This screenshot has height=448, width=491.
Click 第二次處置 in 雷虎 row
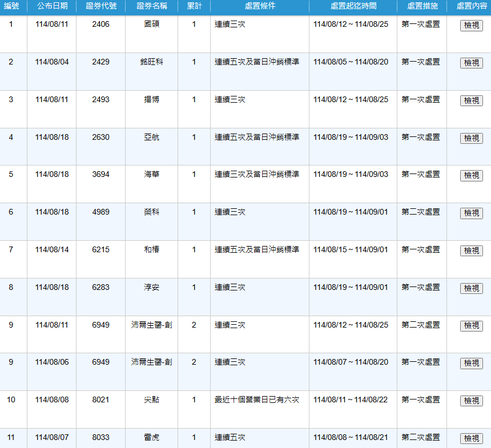coord(421,437)
